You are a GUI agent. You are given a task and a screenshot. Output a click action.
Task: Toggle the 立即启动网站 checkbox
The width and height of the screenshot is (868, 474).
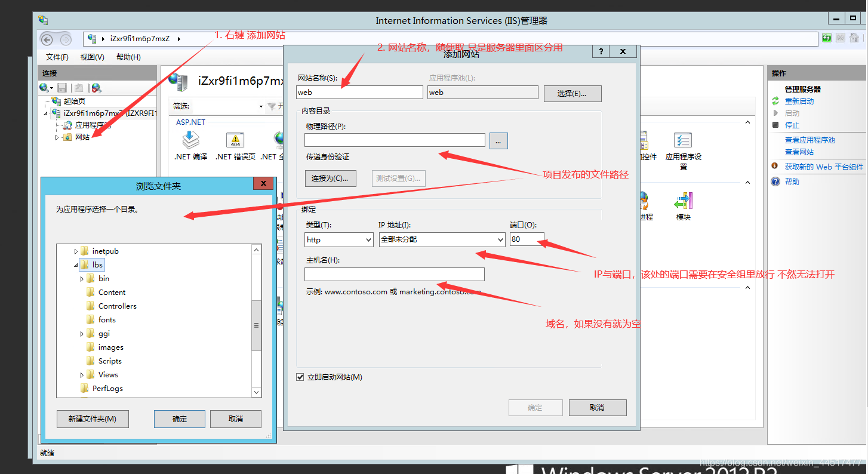click(x=300, y=377)
